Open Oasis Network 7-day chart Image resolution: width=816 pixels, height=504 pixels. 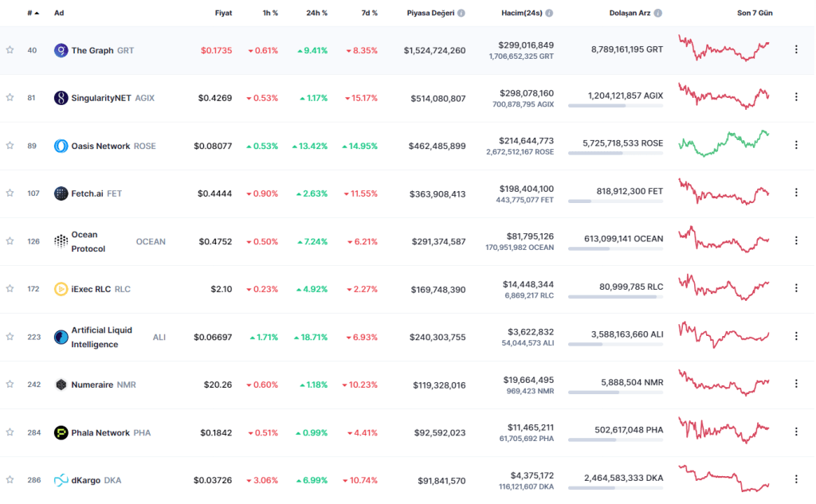[x=724, y=143]
